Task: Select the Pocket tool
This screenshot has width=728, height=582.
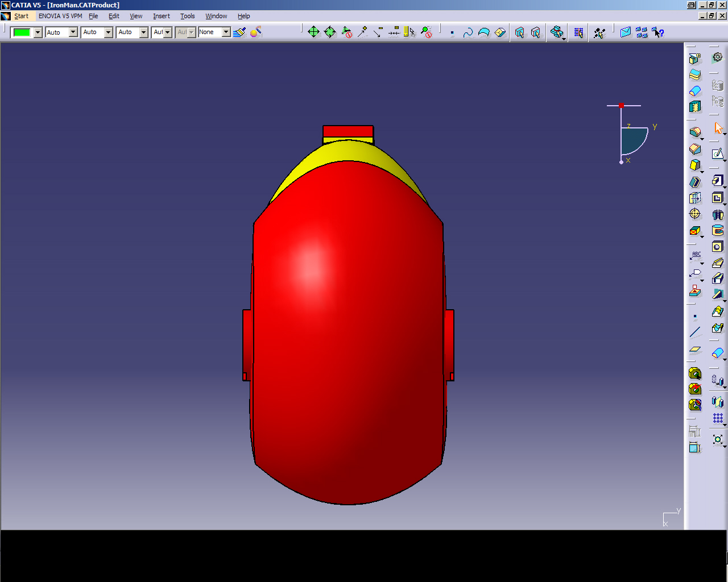Action: pos(718,198)
